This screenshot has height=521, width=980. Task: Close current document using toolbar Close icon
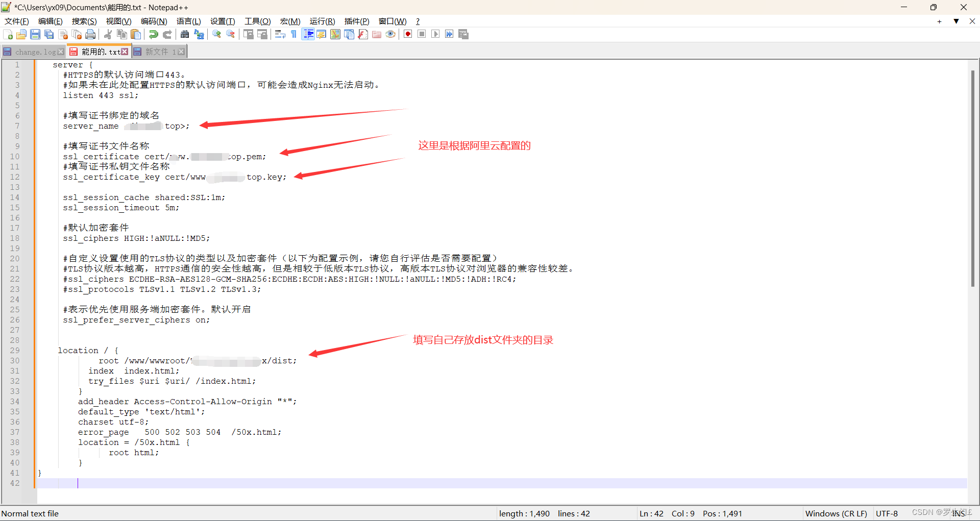pyautogui.click(x=63, y=34)
